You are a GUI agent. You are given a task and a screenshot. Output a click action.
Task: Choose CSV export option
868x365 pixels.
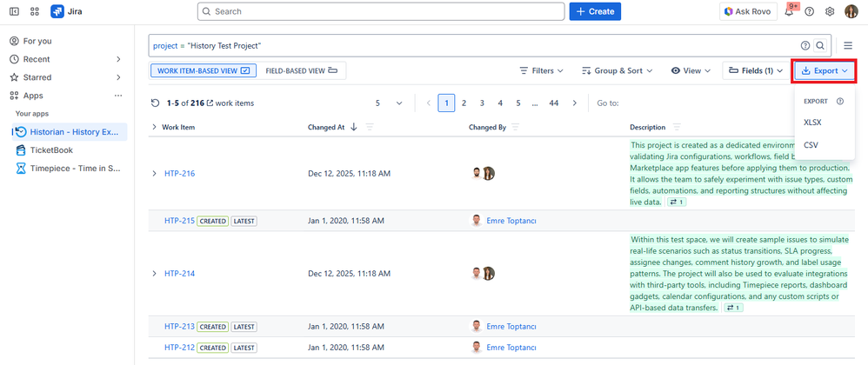pyautogui.click(x=811, y=145)
